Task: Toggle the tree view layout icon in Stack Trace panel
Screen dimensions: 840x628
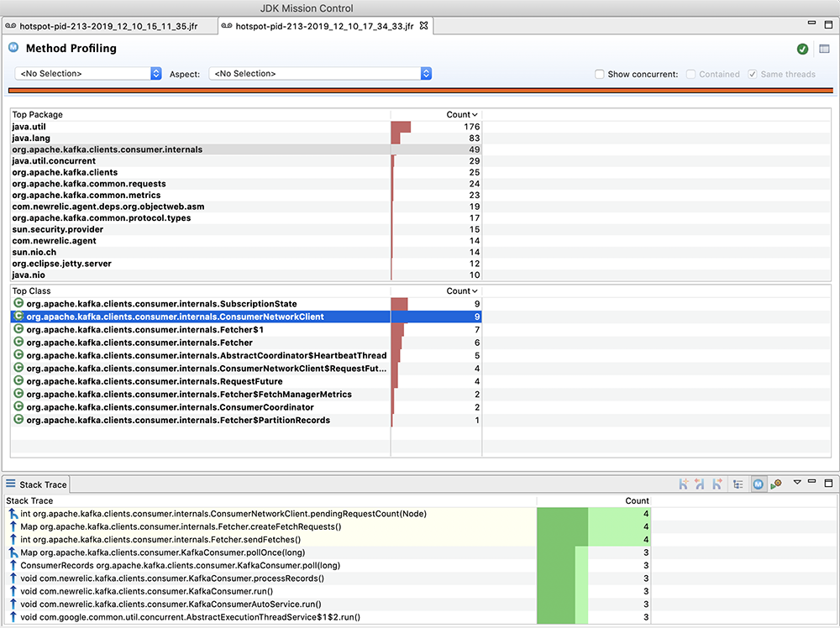Action: pos(738,484)
